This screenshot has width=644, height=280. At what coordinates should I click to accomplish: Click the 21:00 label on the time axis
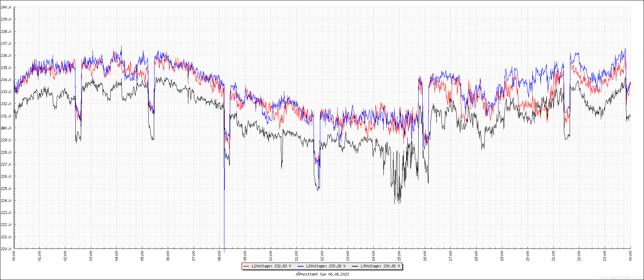click(x=553, y=256)
